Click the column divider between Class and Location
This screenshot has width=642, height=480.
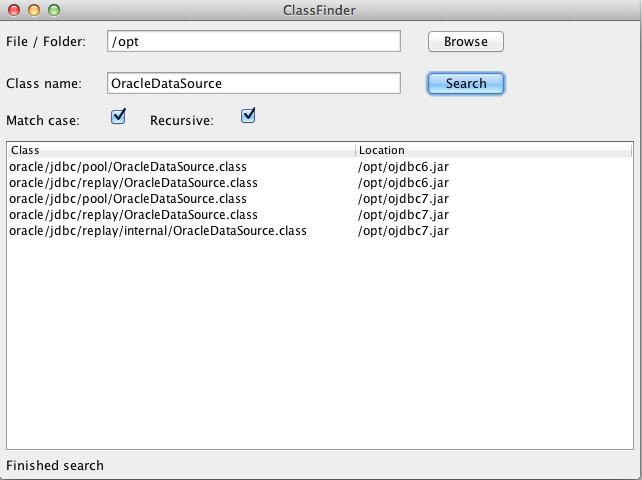point(355,150)
